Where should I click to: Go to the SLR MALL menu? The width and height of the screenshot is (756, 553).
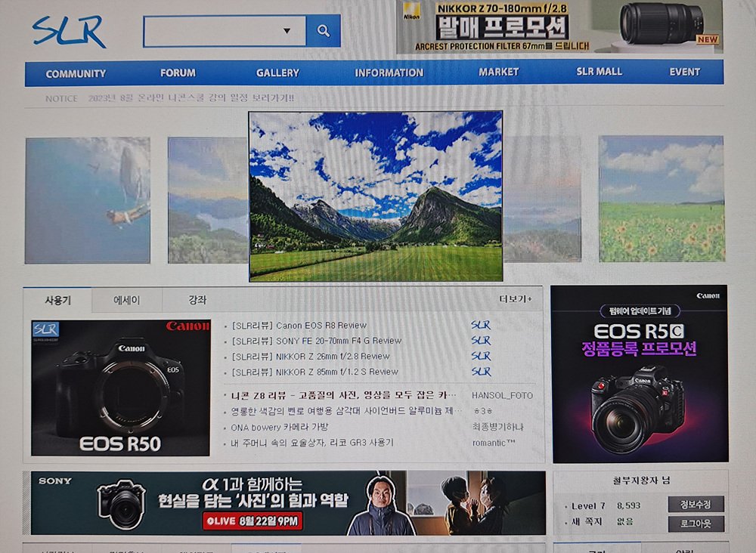(x=599, y=72)
